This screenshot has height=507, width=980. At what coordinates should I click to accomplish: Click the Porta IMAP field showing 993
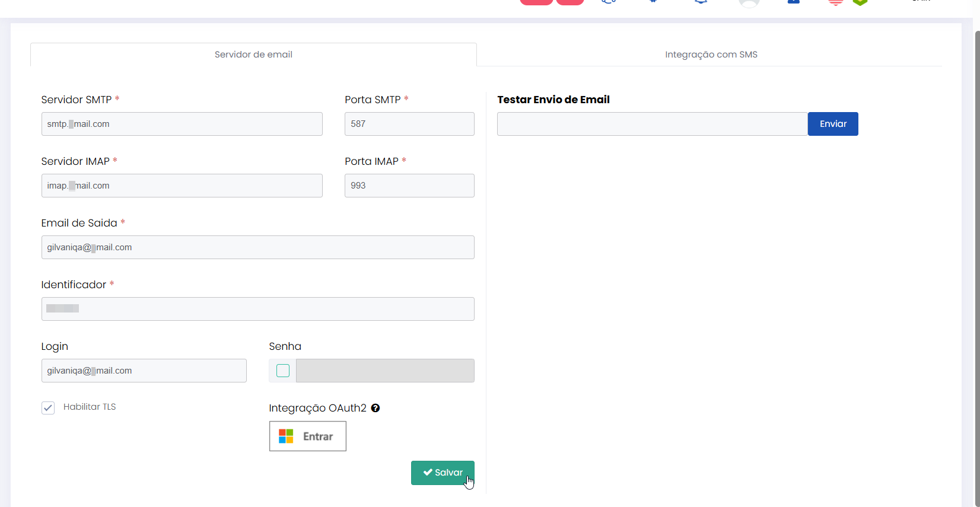[409, 186]
